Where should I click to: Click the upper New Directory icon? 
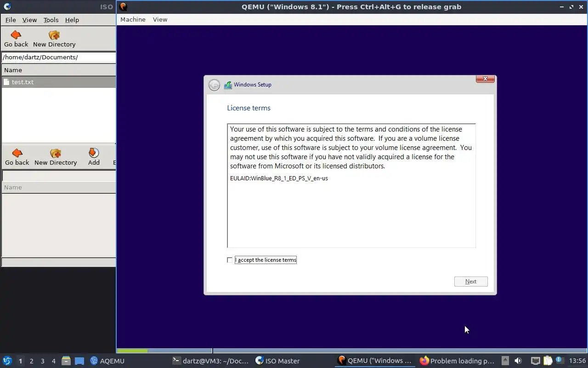point(54,35)
